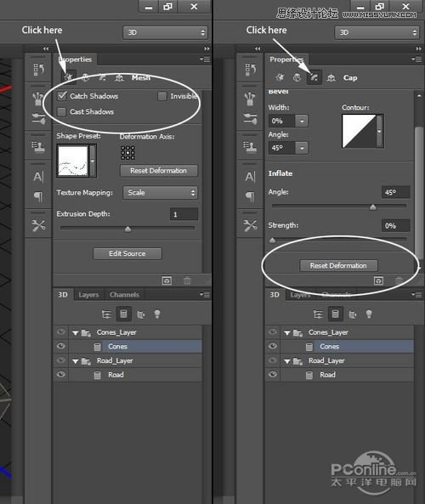Click render icon at bottom of left Properties

[x=167, y=281]
